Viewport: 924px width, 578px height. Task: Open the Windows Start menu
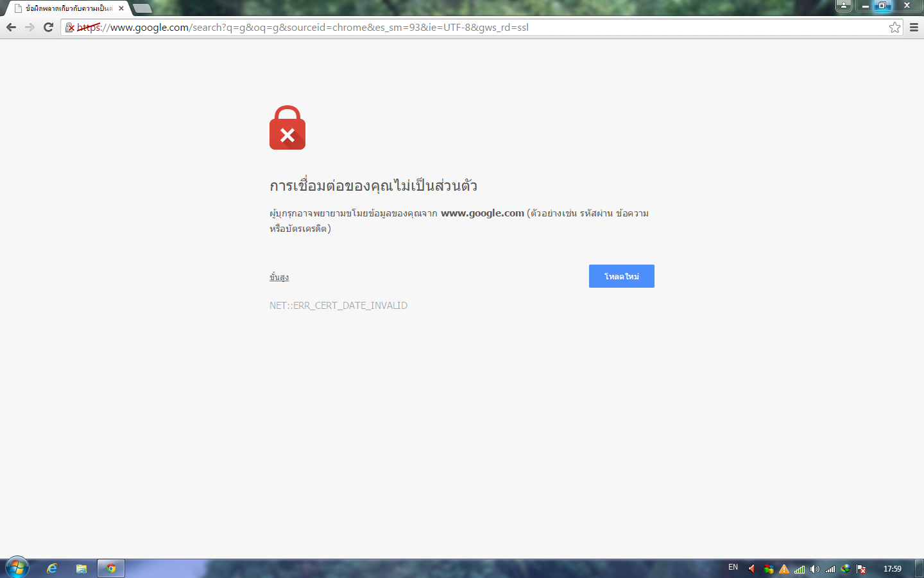tap(17, 568)
